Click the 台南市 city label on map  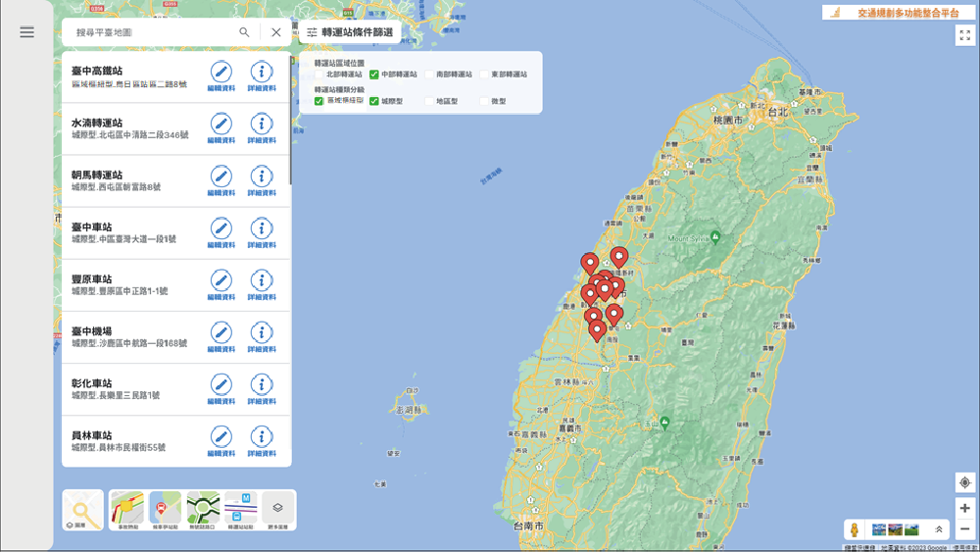[529, 526]
